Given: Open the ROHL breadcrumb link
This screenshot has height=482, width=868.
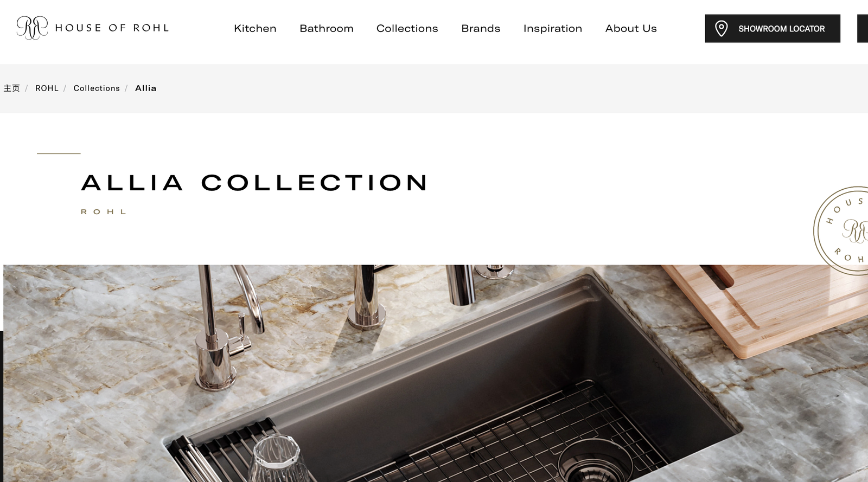Looking at the screenshot, I should tap(47, 88).
